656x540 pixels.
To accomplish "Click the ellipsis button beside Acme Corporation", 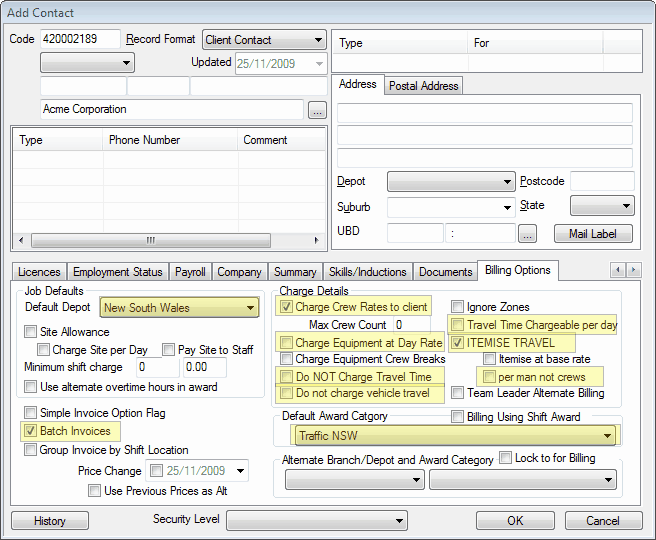I will point(317,110).
